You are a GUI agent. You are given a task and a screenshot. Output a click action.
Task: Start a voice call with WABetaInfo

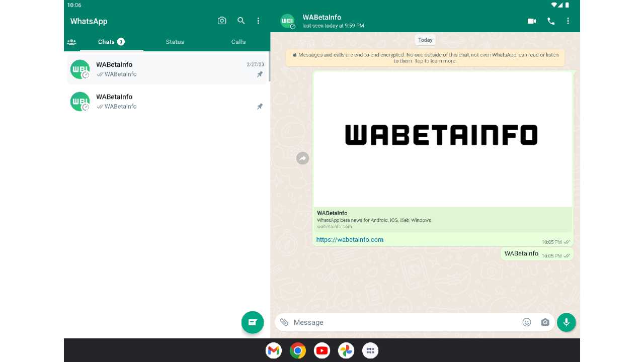click(x=551, y=21)
